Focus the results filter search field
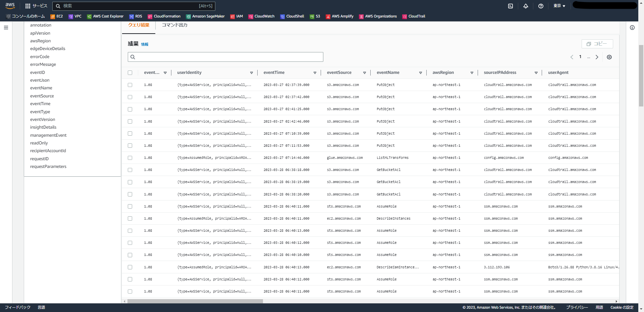Image resolution: width=644 pixels, height=312 pixels. (x=225, y=57)
